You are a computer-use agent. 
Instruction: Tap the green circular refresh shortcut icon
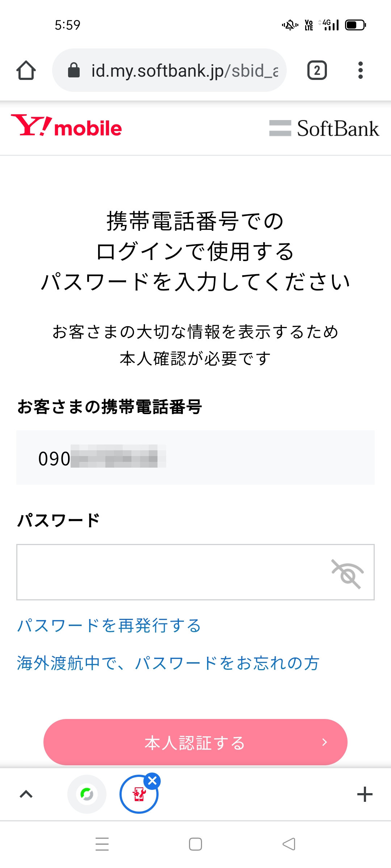click(x=87, y=794)
